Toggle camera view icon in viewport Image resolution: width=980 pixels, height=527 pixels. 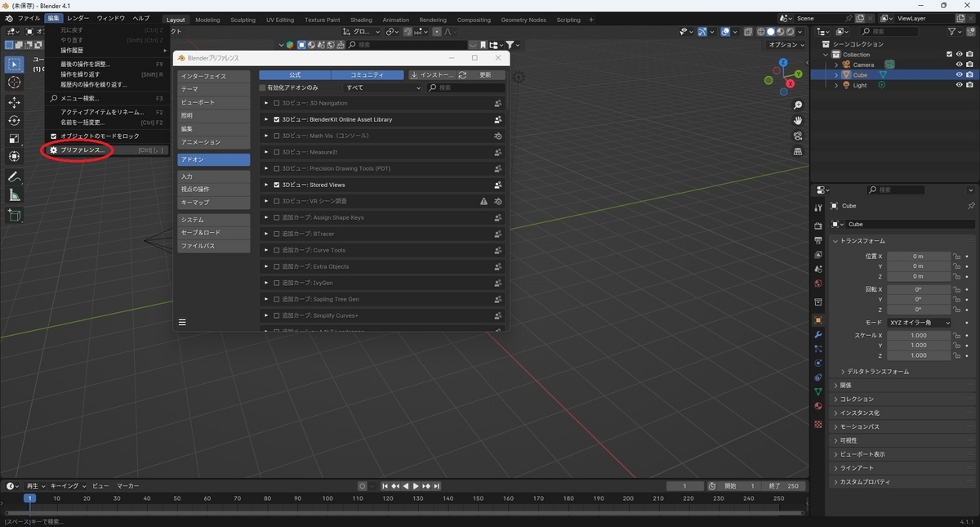click(798, 136)
